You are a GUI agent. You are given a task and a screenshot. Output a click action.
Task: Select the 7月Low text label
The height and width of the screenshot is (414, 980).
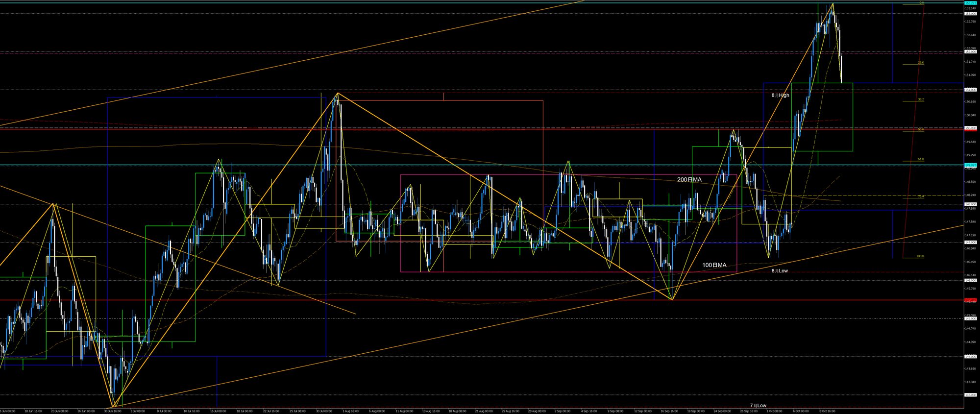coord(758,406)
